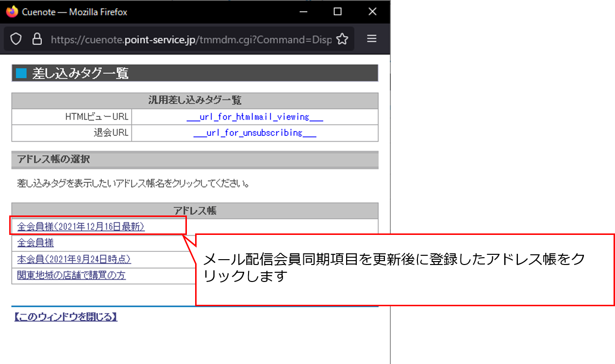Image resolution: width=615 pixels, height=364 pixels.
Task: Click the red-bordered callout annotation box
Action: pyautogui.click(x=404, y=270)
